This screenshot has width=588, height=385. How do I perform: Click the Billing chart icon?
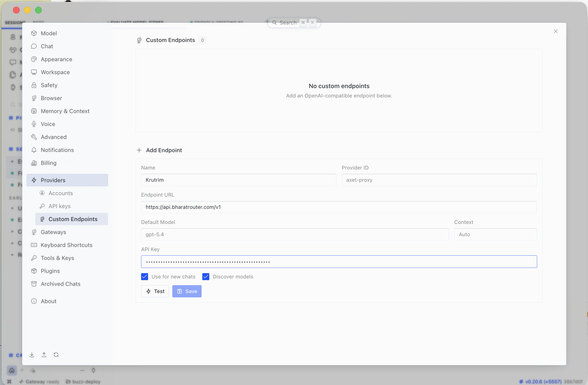pos(34,163)
